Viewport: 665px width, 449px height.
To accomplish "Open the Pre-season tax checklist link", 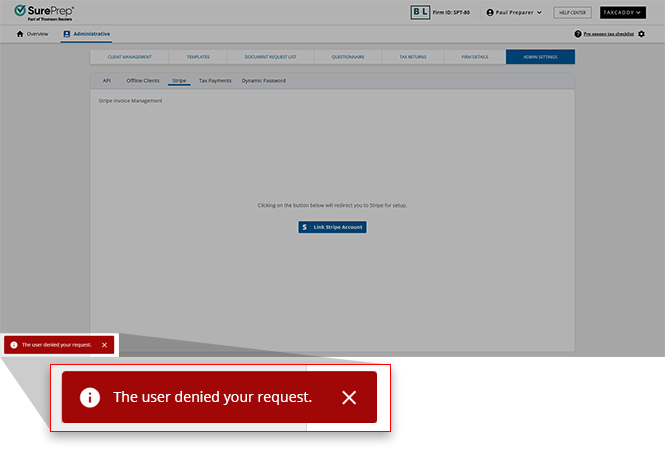I will coord(609,34).
